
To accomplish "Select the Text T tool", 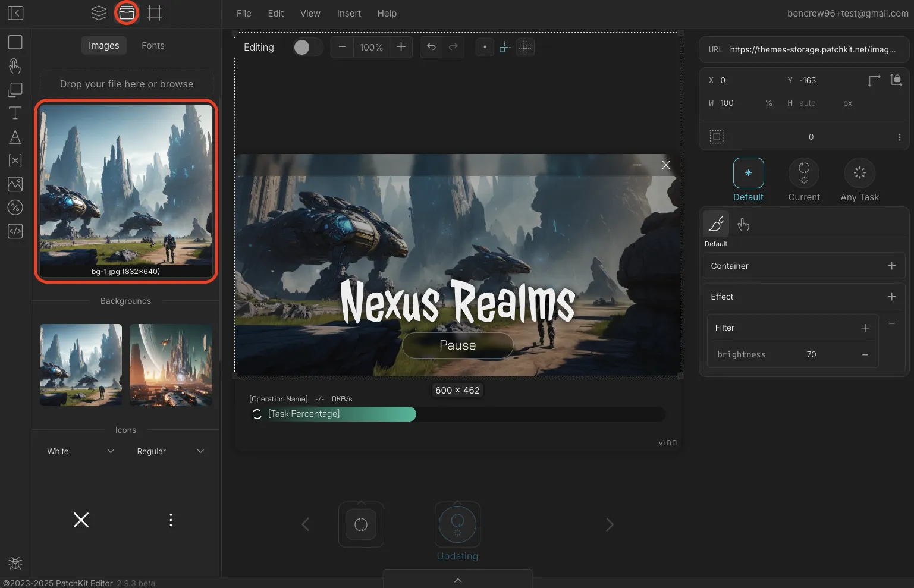I will pyautogui.click(x=15, y=113).
